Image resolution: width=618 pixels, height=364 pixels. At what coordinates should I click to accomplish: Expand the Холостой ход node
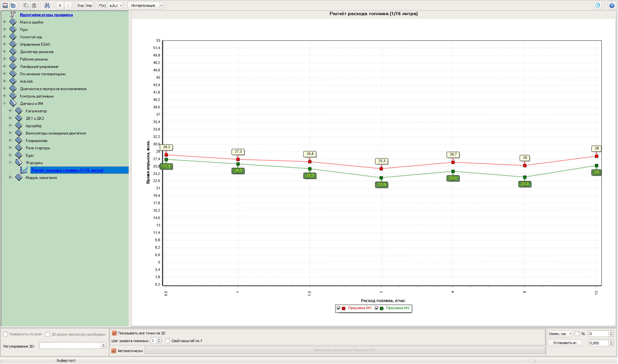click(5, 37)
